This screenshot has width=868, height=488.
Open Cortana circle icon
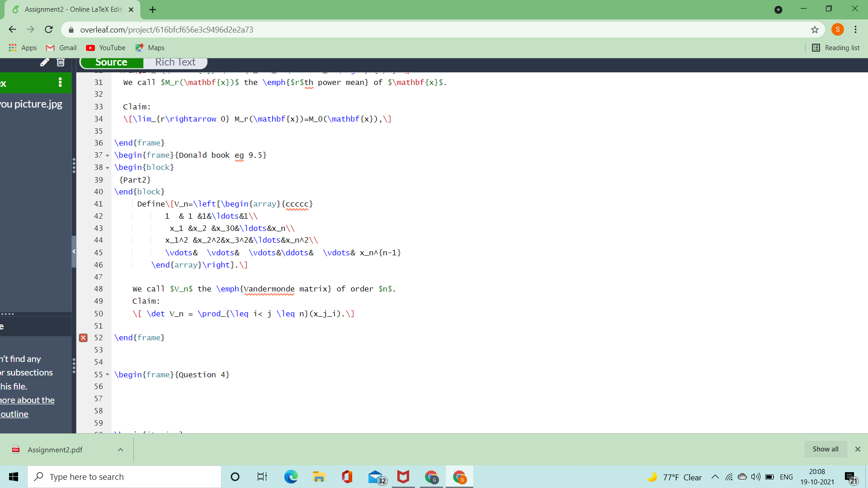point(235,477)
